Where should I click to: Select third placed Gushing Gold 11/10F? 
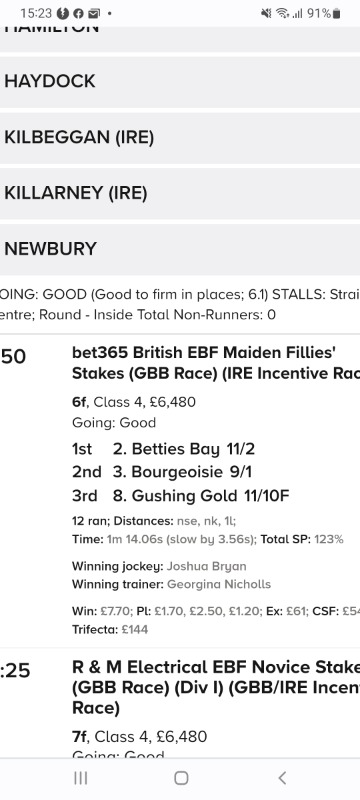(201, 495)
